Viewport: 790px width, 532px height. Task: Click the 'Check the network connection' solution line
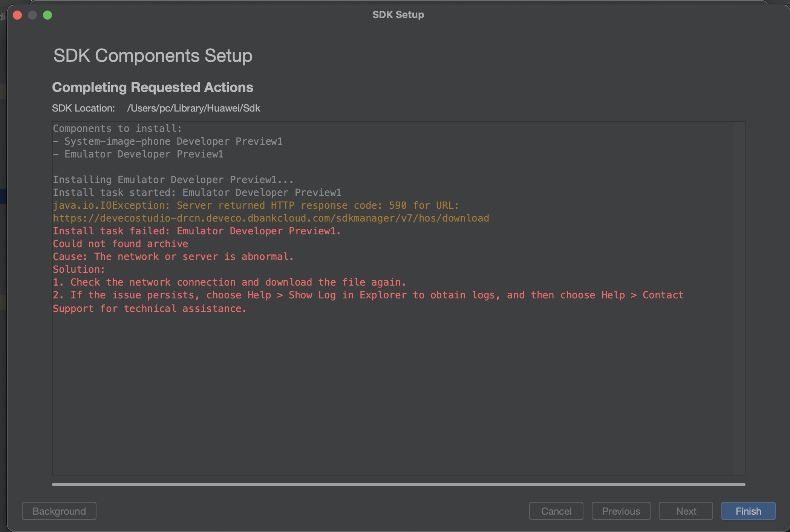[229, 282]
